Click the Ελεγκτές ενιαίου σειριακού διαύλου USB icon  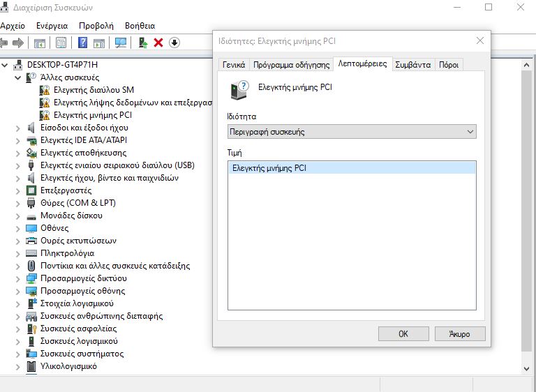(31, 165)
